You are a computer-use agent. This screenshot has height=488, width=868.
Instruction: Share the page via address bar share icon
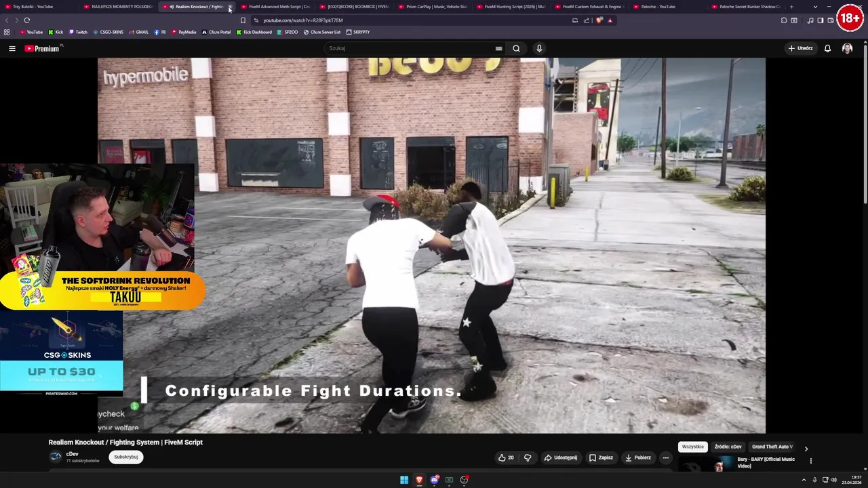point(587,20)
